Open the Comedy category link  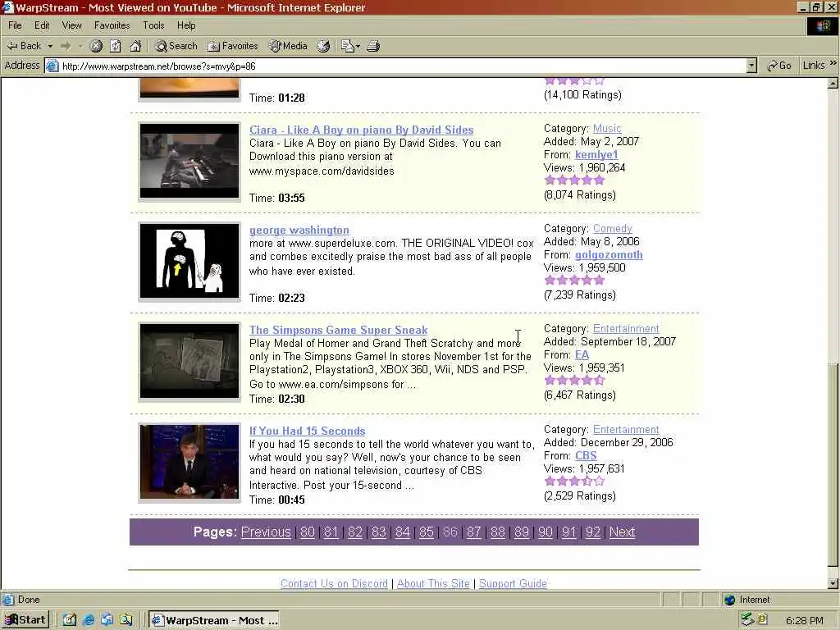[x=612, y=229]
